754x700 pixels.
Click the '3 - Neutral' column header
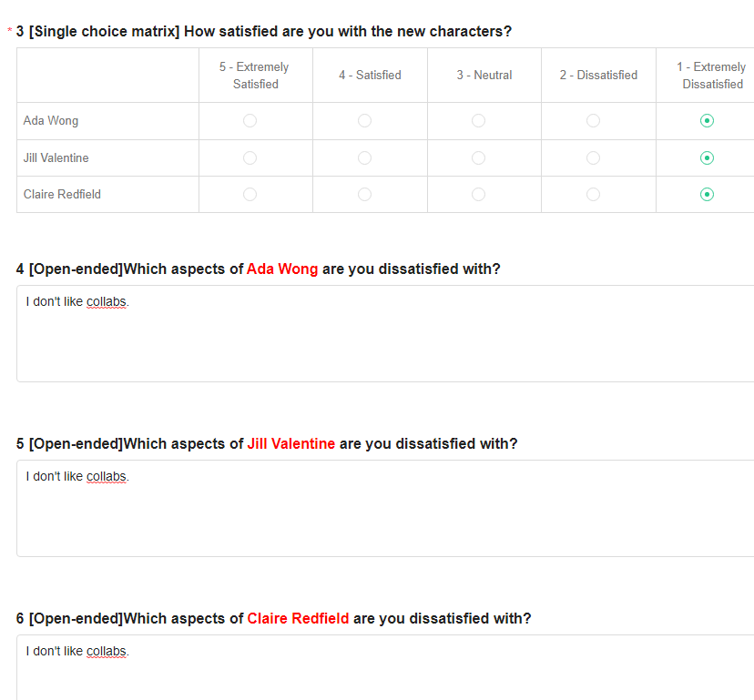pos(484,75)
